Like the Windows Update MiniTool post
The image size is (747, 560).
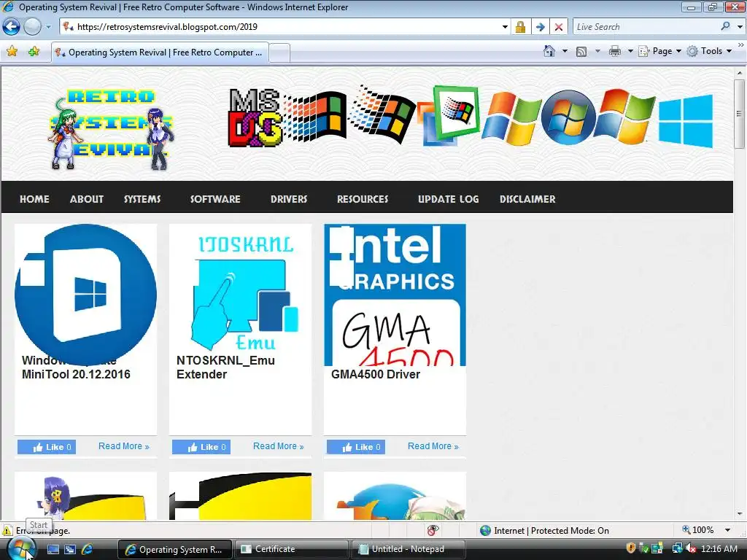pos(47,447)
